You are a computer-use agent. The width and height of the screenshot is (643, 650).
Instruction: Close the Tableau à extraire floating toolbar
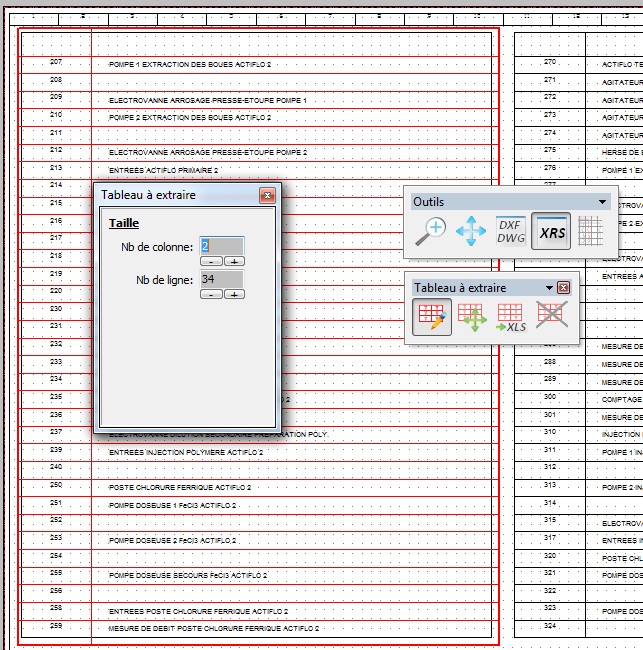pos(564,288)
